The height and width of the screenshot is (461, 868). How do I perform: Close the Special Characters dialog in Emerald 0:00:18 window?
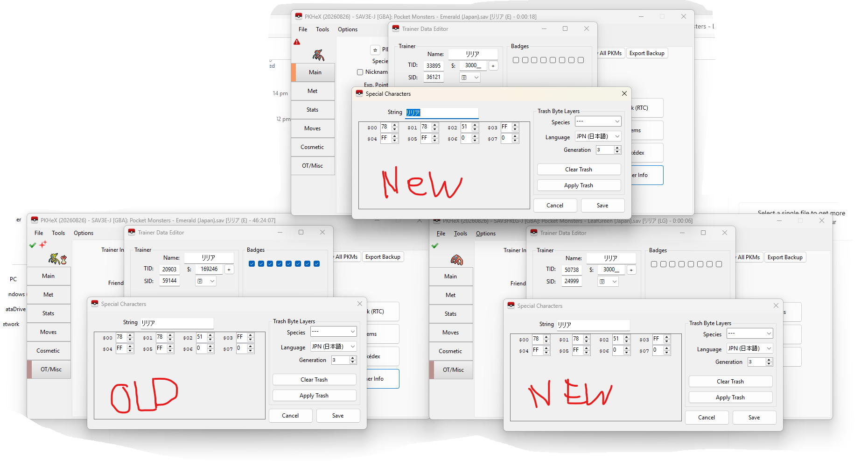624,93
